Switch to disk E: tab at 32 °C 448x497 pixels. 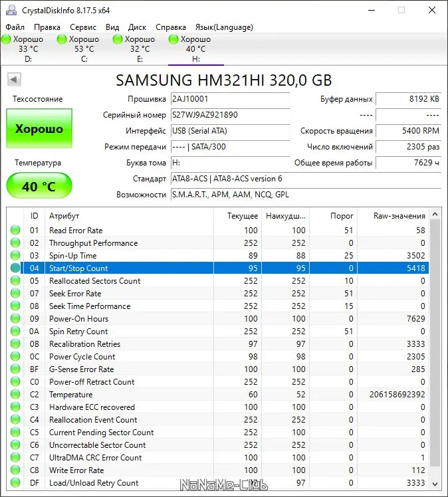[x=140, y=49]
